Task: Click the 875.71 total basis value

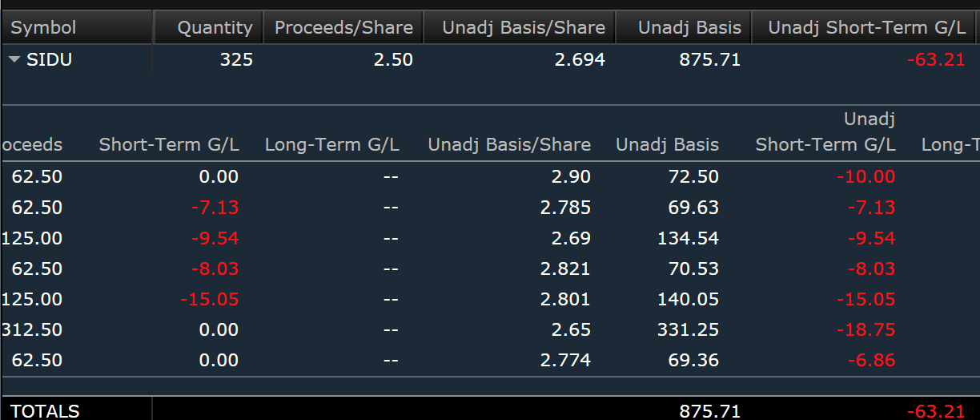Action: 709,411
